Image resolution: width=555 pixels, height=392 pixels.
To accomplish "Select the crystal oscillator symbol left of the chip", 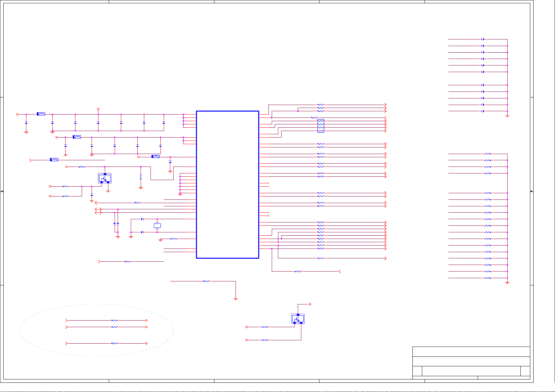I will [x=157, y=226].
